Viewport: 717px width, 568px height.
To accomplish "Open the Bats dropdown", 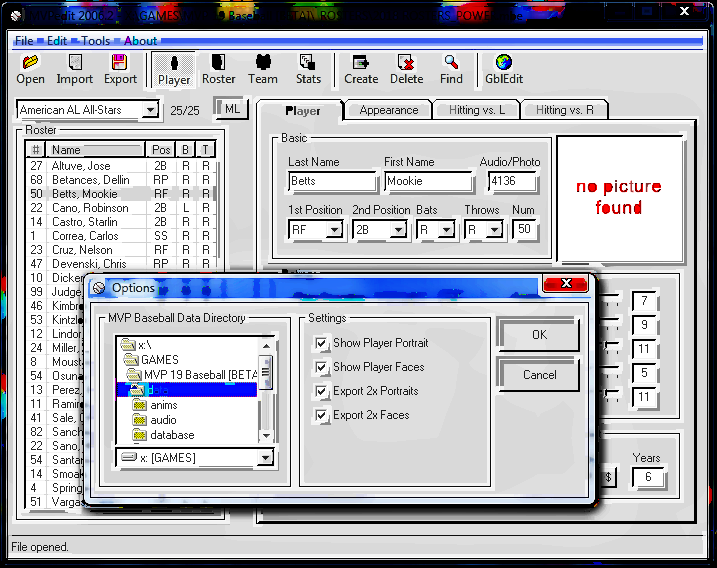I will [x=446, y=230].
